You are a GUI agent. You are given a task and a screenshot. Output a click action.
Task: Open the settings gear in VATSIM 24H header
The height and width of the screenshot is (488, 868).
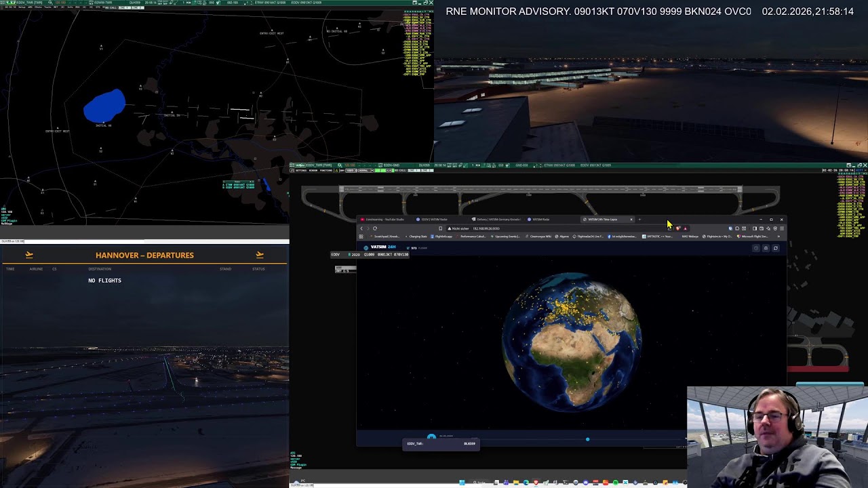(x=766, y=248)
